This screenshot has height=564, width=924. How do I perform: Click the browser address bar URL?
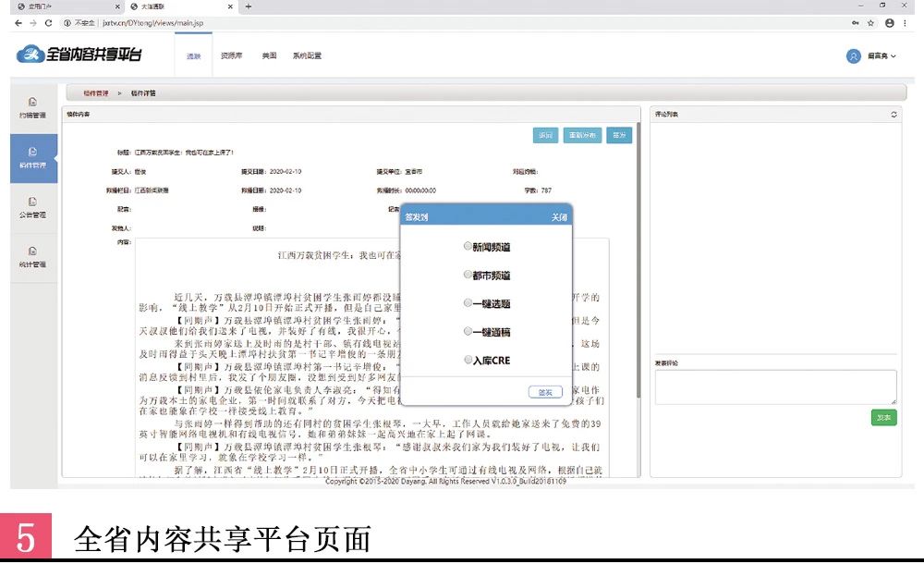pyautogui.click(x=152, y=23)
